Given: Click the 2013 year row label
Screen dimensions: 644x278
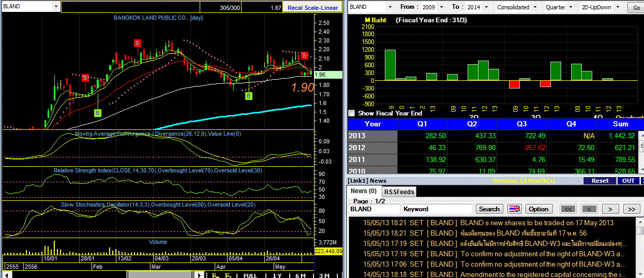Looking at the screenshot, I should click(x=372, y=136).
